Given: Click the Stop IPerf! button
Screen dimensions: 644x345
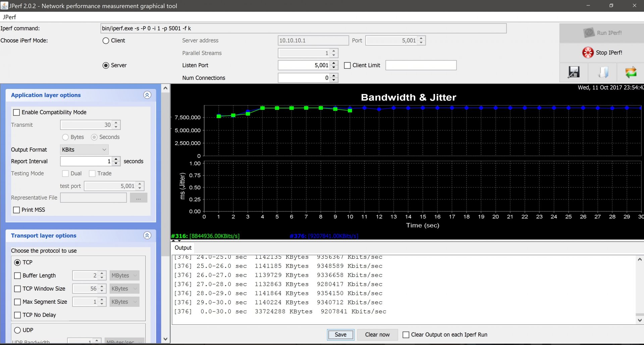Looking at the screenshot, I should [602, 53].
